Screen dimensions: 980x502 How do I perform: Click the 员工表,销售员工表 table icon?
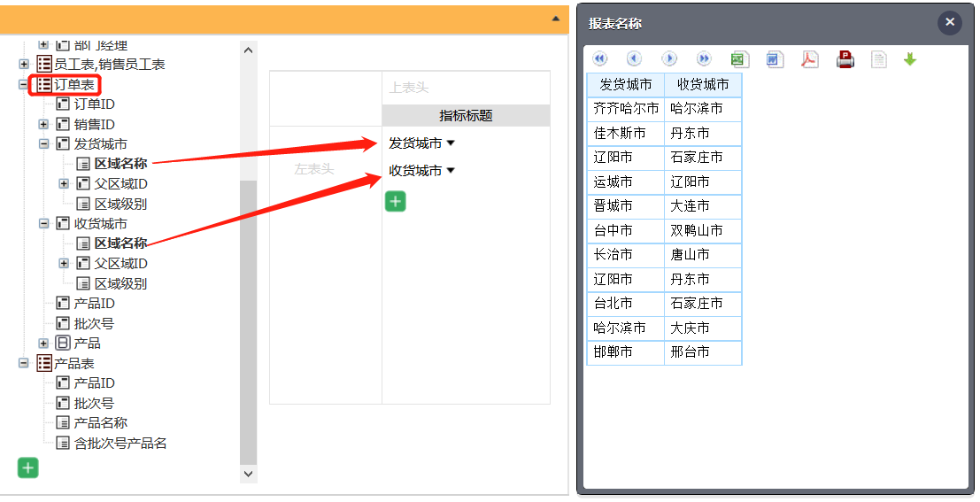coord(43,64)
